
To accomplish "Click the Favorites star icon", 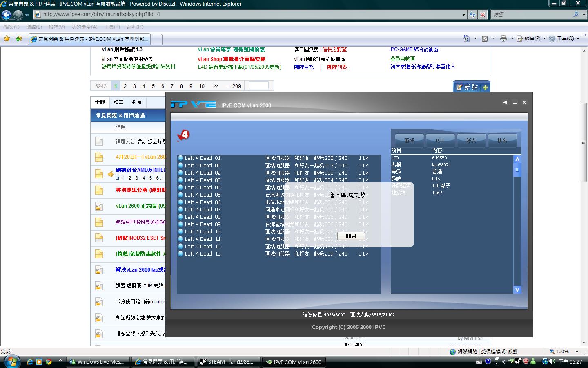I will [x=7, y=38].
